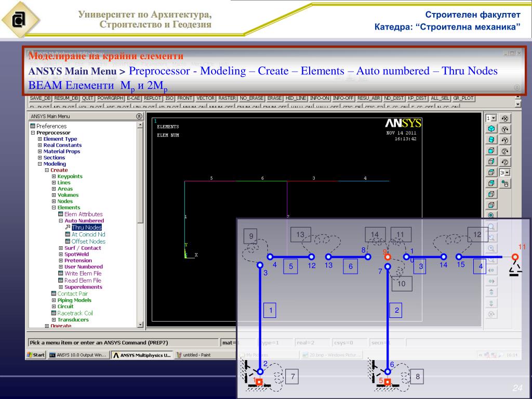Image resolution: width=532 pixels, height=399 pixels.
Task: Expand the Real Constants node
Action: 39,145
